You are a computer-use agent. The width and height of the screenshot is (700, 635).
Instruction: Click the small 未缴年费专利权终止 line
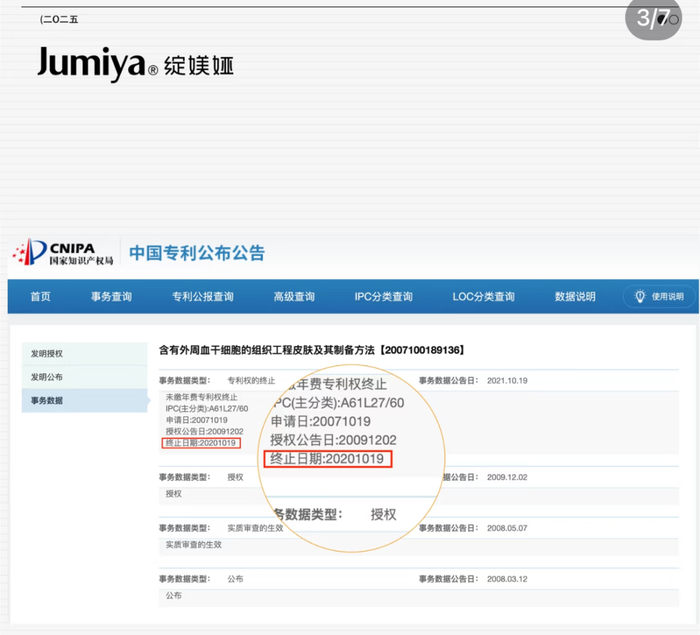pyautogui.click(x=201, y=397)
